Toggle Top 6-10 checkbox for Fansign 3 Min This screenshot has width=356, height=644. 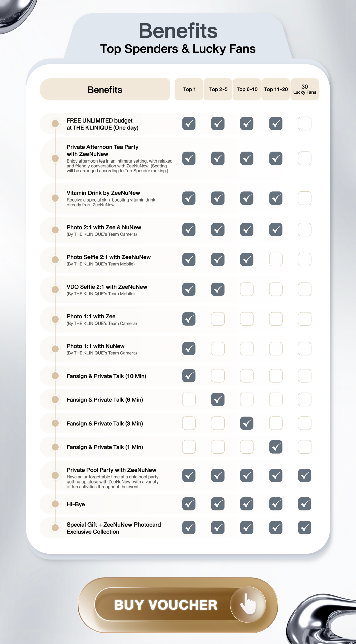pyautogui.click(x=247, y=423)
